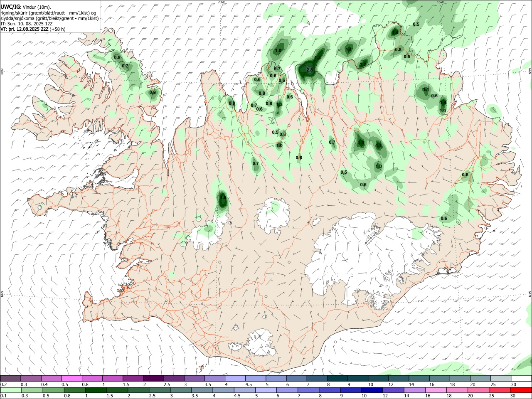Viewport: 532px width, 399px height.
Task: Select the 0.9 precipitation label in Westfjords
Action: click(x=153, y=93)
